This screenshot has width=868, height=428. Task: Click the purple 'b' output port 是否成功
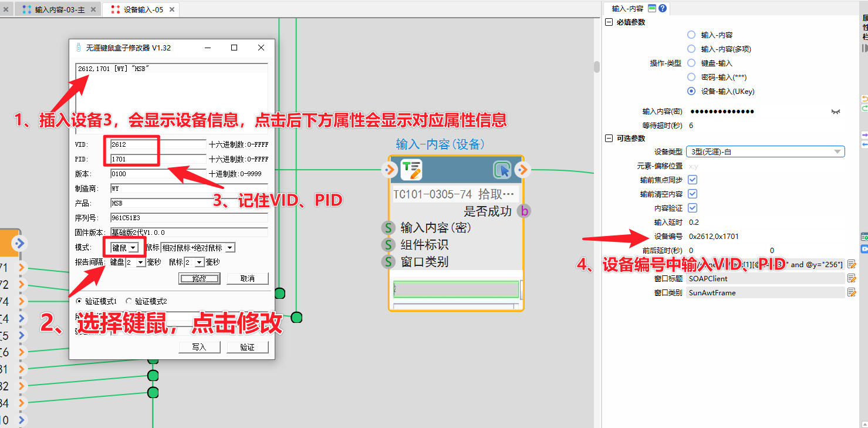tap(524, 211)
